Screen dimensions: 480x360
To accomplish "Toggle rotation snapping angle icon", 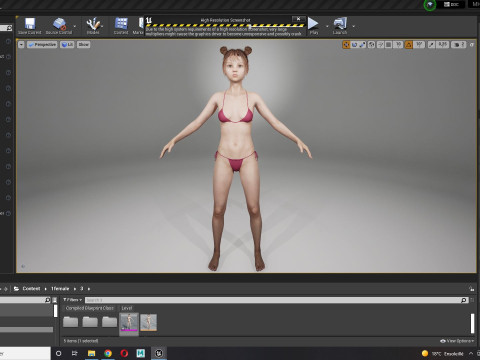I will [409, 45].
